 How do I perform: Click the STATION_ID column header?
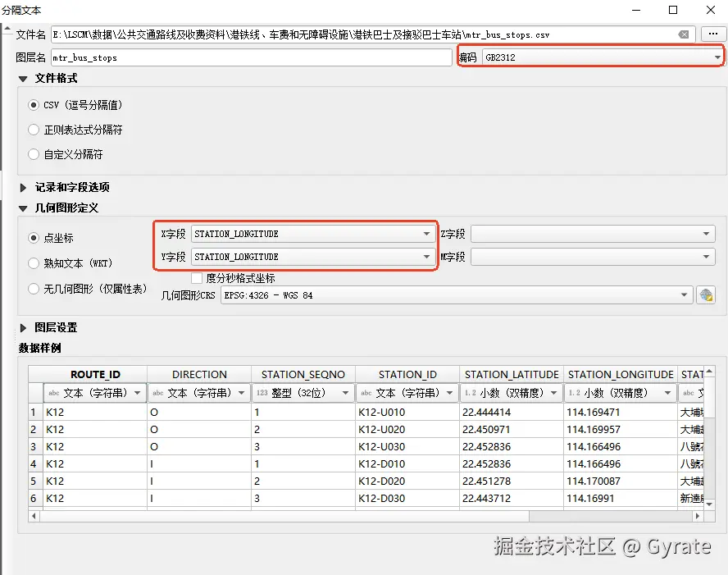click(x=407, y=374)
